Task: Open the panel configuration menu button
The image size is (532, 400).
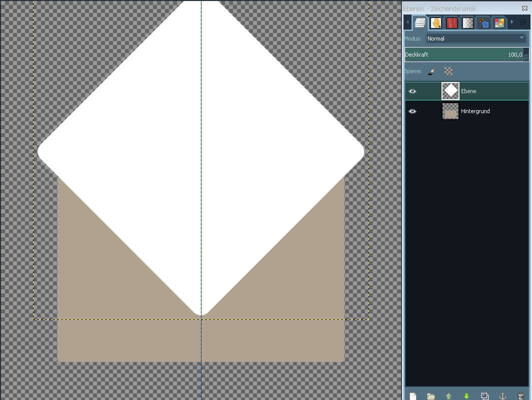Action: pos(523,23)
